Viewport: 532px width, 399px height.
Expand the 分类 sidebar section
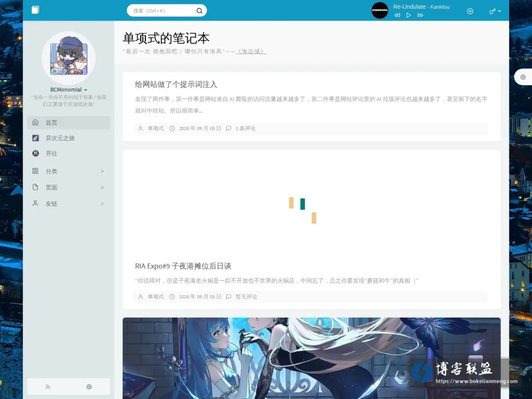coord(69,171)
